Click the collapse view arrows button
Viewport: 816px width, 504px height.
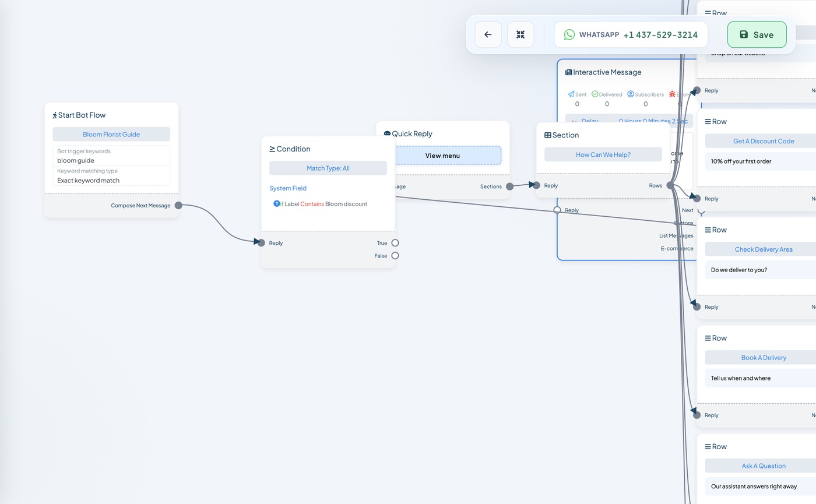pos(520,34)
